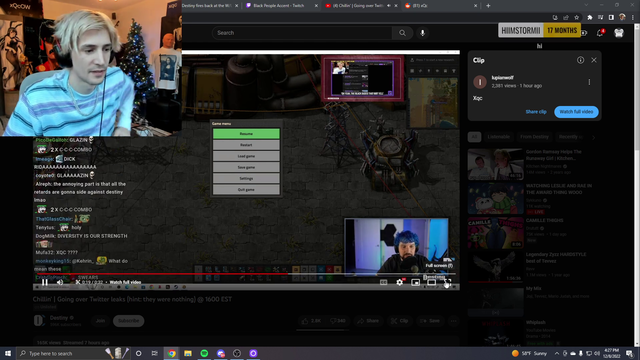Select the Listenable filter chip
Image resolution: width=640 pixels, height=360 pixels.
(498, 137)
